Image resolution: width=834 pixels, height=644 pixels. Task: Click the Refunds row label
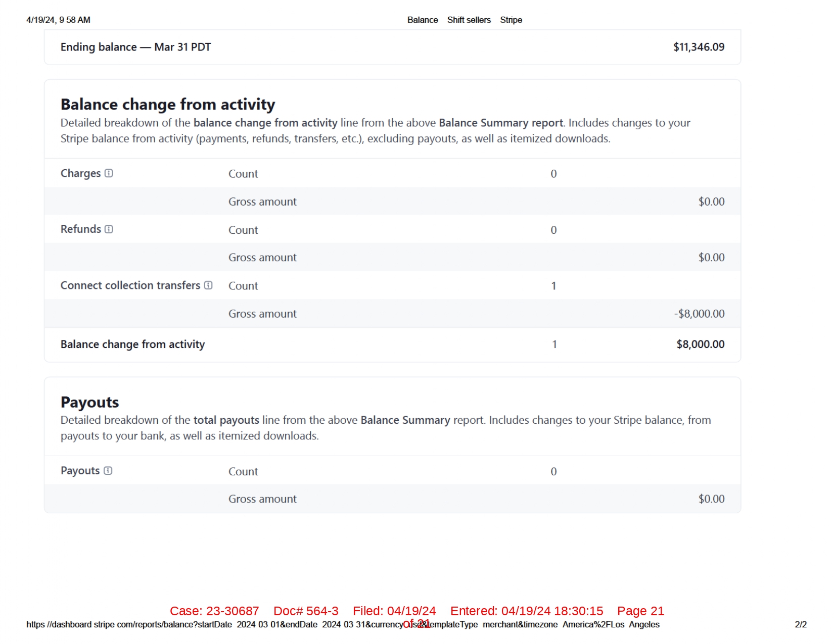[x=81, y=229]
